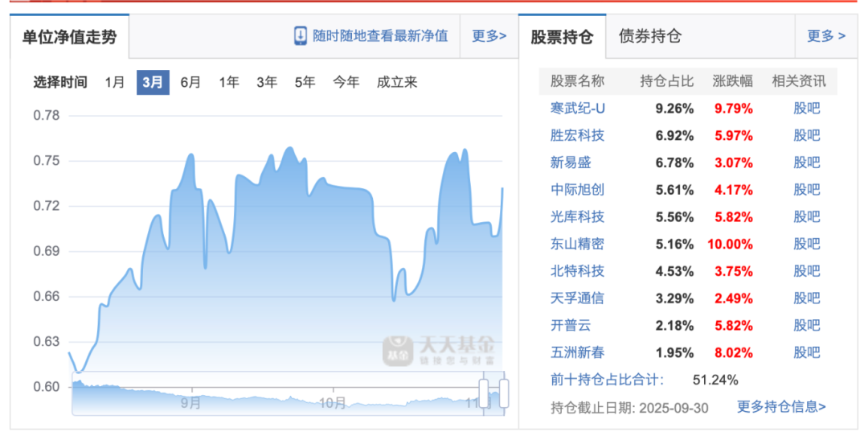Select the 6月 time range
Viewport: 868px width, 432px height.
click(x=190, y=83)
